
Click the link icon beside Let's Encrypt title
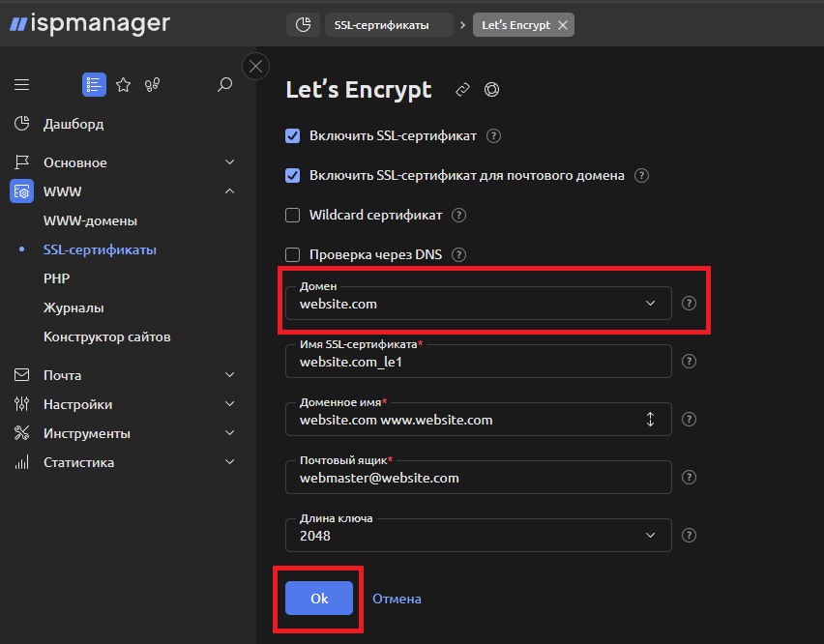click(461, 89)
